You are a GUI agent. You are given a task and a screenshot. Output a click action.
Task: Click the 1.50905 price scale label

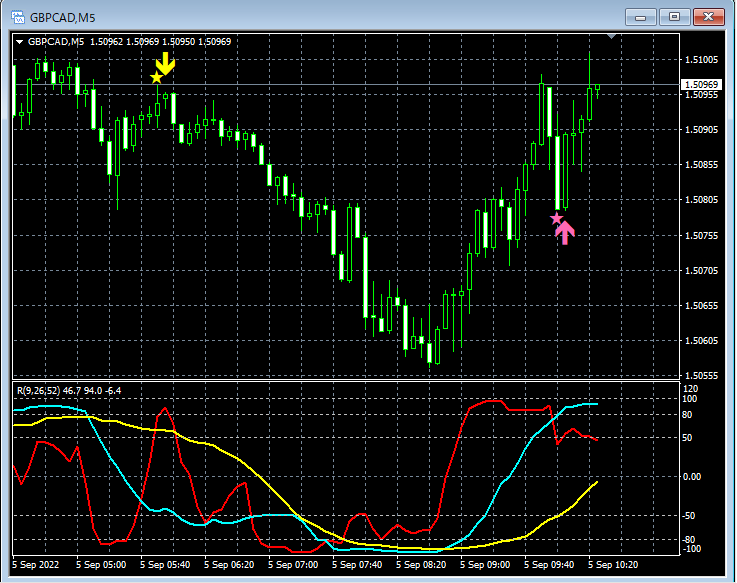pos(701,129)
